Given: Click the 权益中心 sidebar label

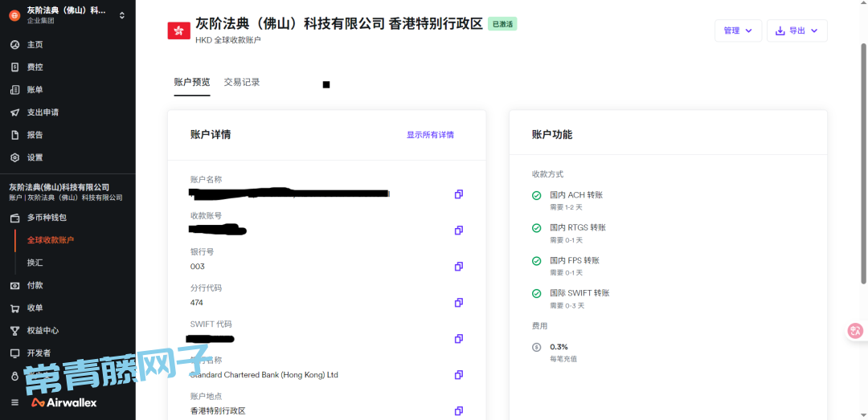Looking at the screenshot, I should click(43, 330).
